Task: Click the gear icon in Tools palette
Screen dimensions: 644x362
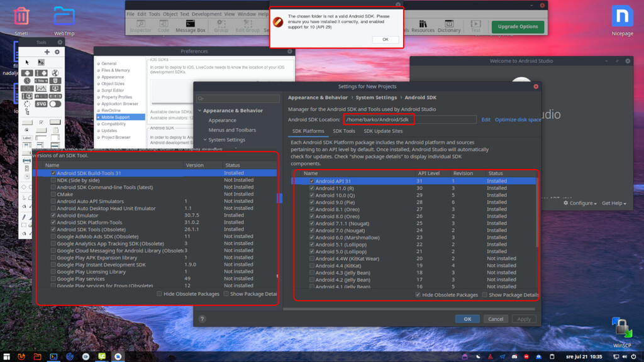Action: click(57, 52)
